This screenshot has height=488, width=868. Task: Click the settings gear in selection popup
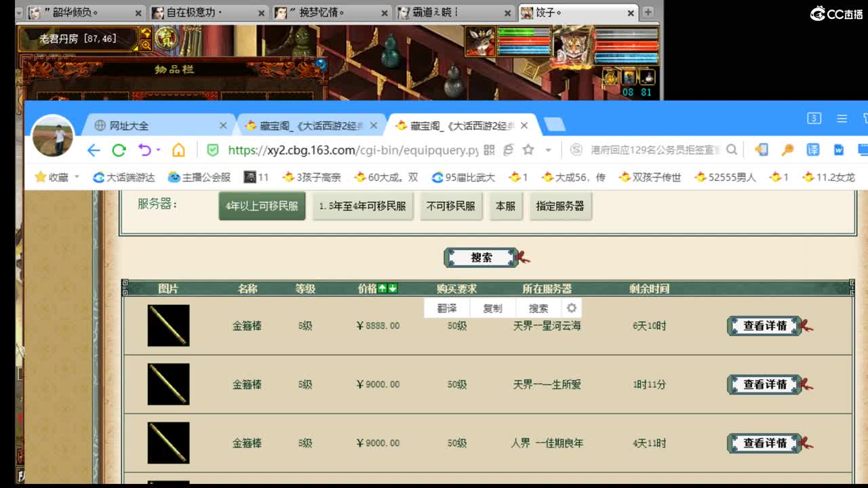coord(571,308)
